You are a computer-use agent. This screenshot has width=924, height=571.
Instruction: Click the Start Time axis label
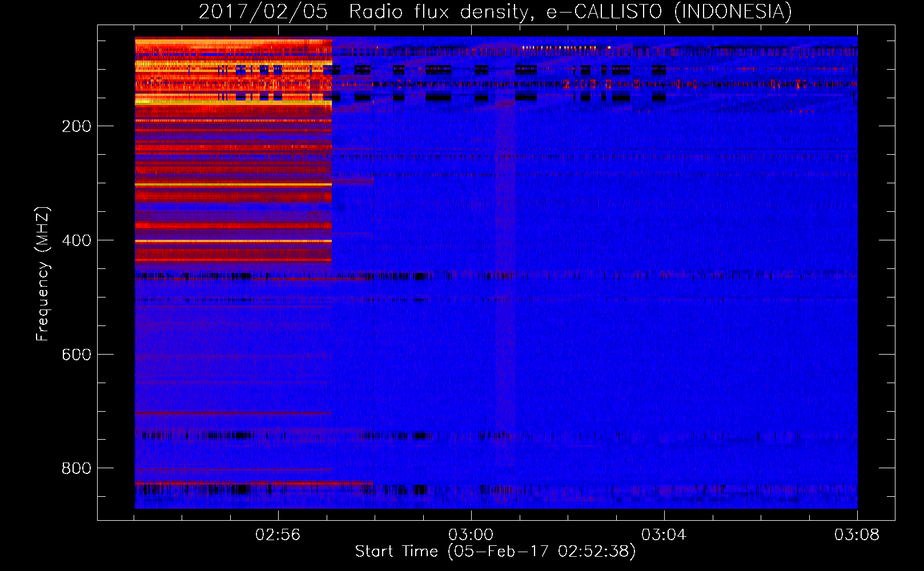click(x=495, y=552)
